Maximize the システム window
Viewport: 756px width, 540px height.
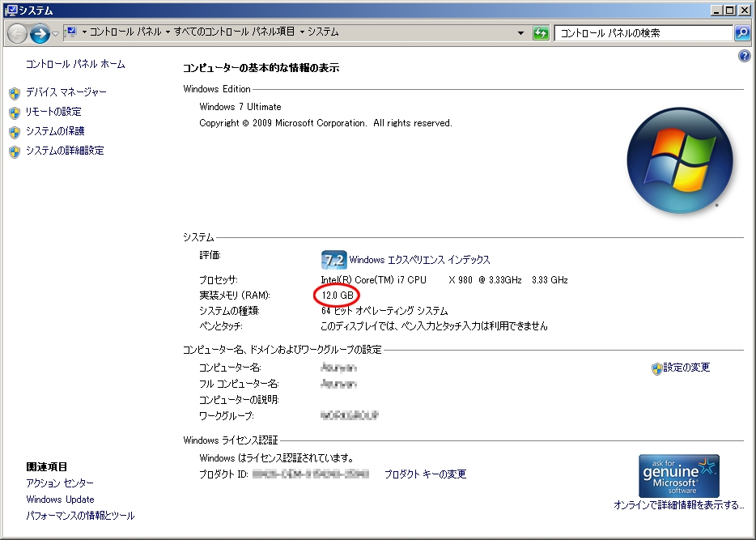(730, 11)
